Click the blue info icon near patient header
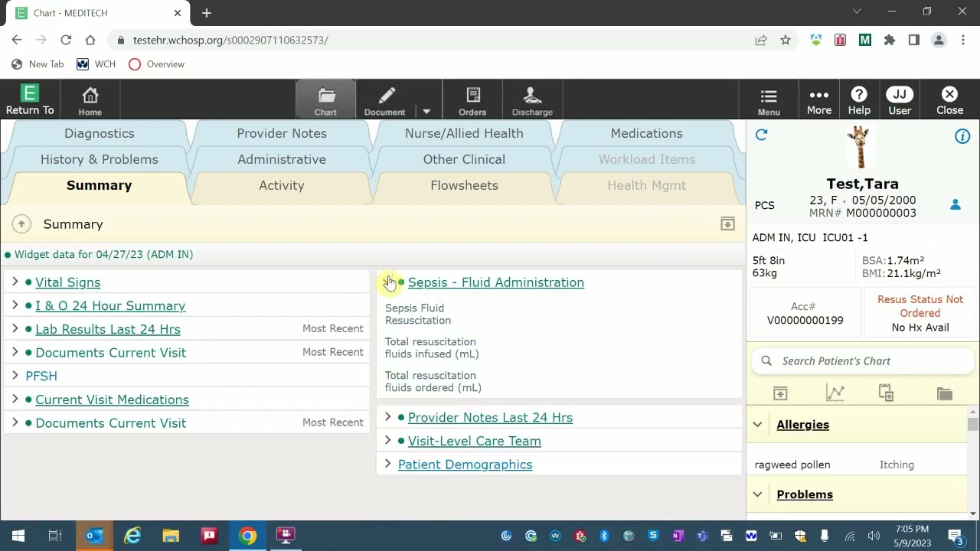The image size is (980, 551). (x=962, y=136)
